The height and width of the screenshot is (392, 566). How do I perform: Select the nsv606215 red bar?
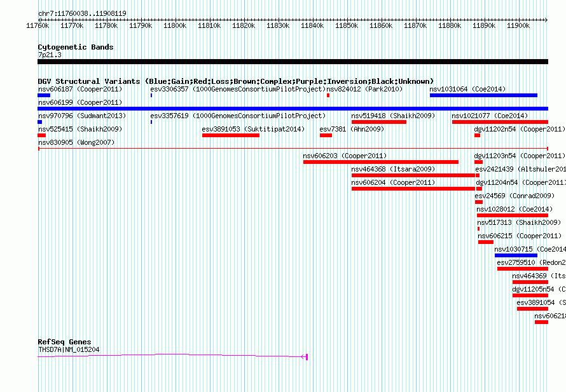pyautogui.click(x=486, y=242)
